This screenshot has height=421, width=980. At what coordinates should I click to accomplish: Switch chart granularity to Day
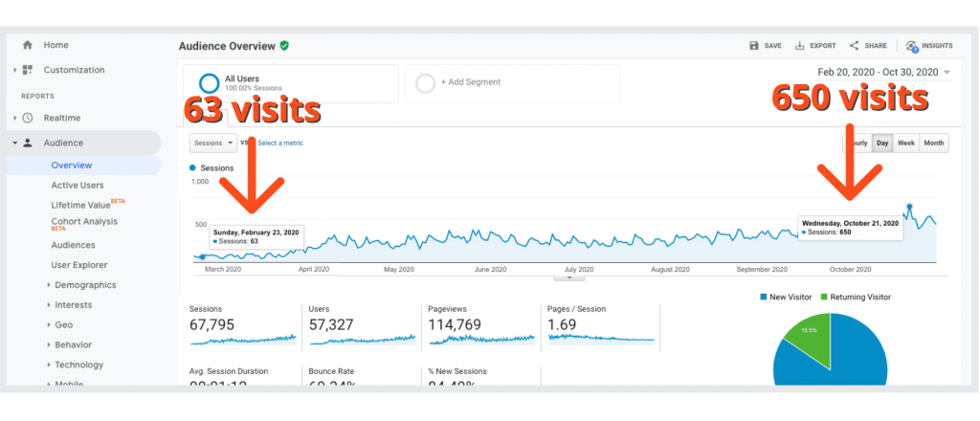[x=882, y=143]
